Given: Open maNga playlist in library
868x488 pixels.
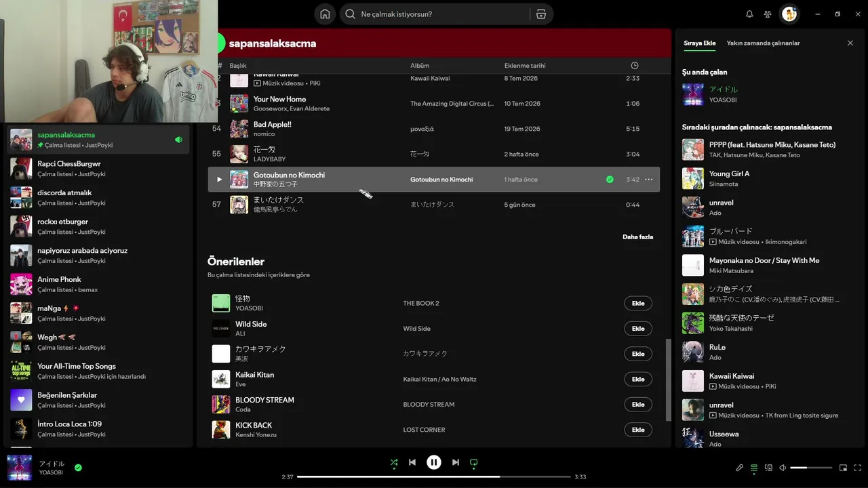Looking at the screenshot, I should [98, 313].
